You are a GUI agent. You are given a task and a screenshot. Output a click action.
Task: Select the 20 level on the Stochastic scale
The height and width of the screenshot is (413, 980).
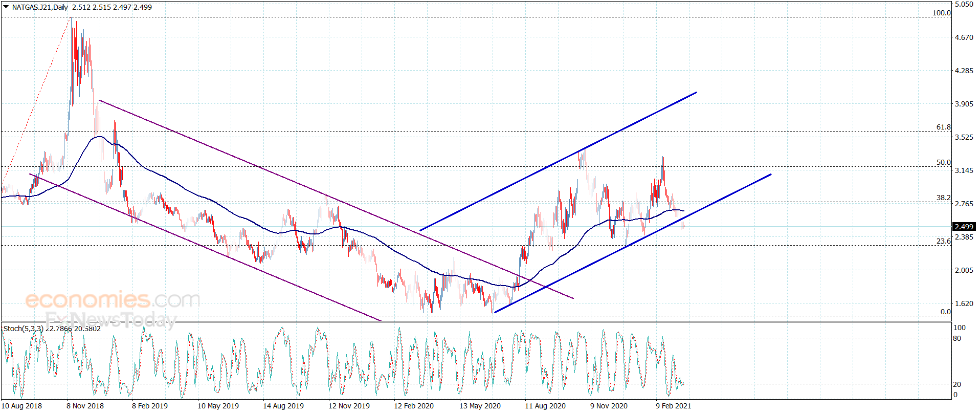tap(957, 384)
